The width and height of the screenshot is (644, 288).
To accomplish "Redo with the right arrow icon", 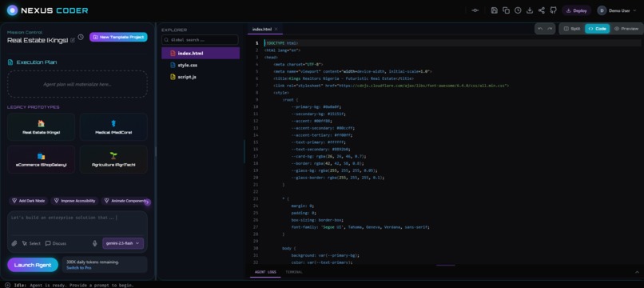I will [550, 29].
